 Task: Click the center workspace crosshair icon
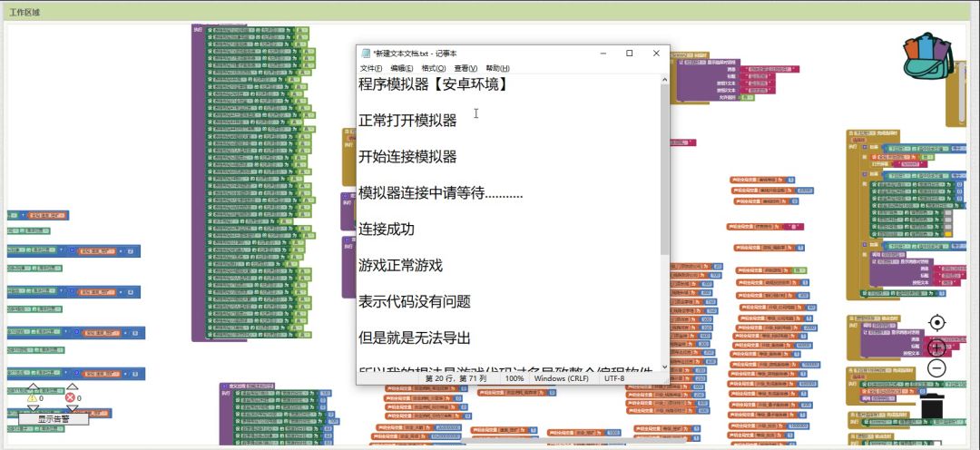936,323
